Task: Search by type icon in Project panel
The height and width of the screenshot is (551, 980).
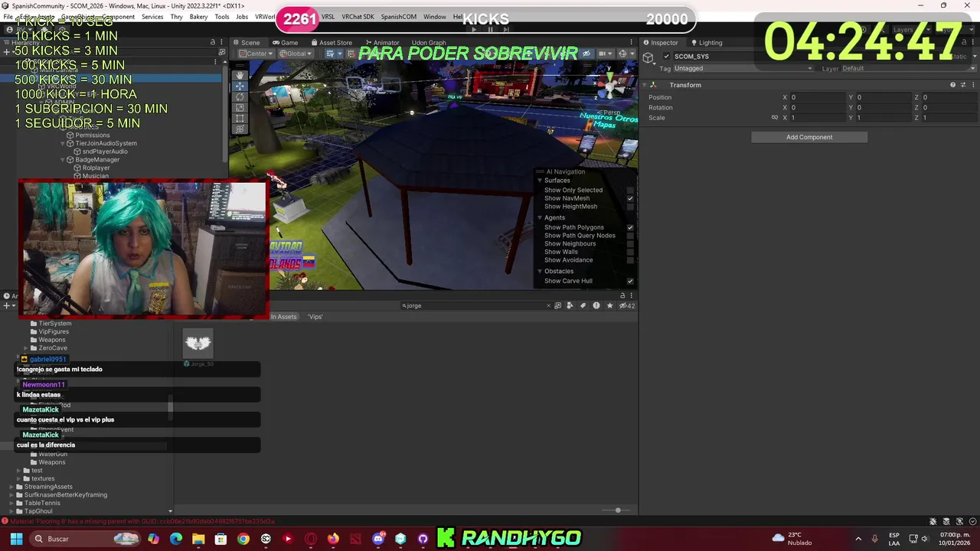Action: click(x=570, y=305)
